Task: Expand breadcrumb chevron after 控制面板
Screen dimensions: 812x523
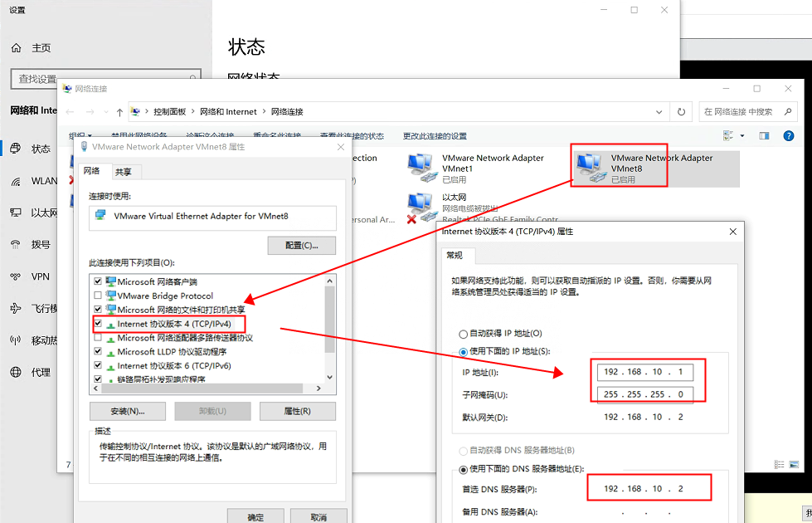Action: [192, 111]
